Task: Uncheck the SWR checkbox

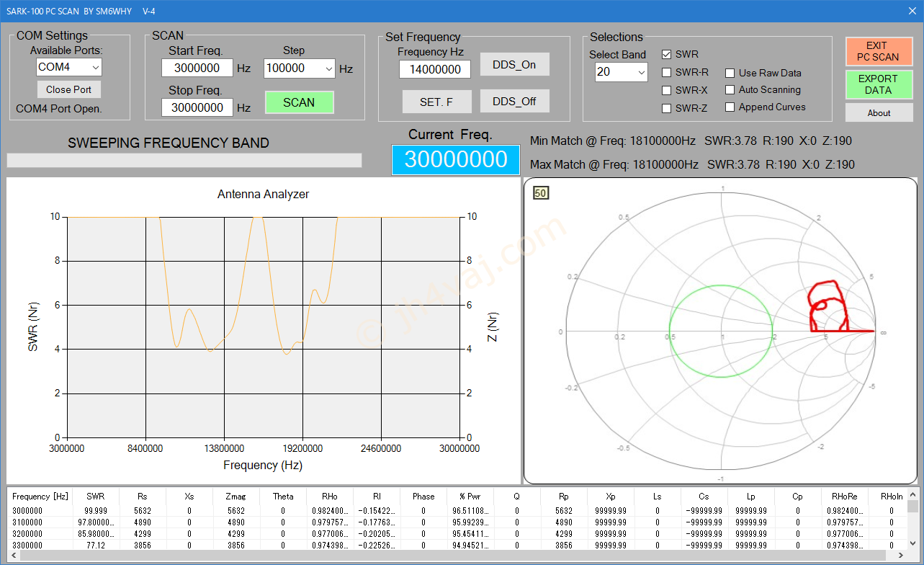Action: click(x=667, y=55)
